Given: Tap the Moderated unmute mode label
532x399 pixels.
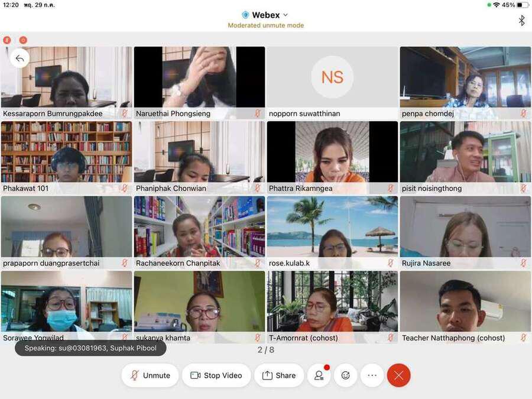Looking at the screenshot, I should coord(265,25).
